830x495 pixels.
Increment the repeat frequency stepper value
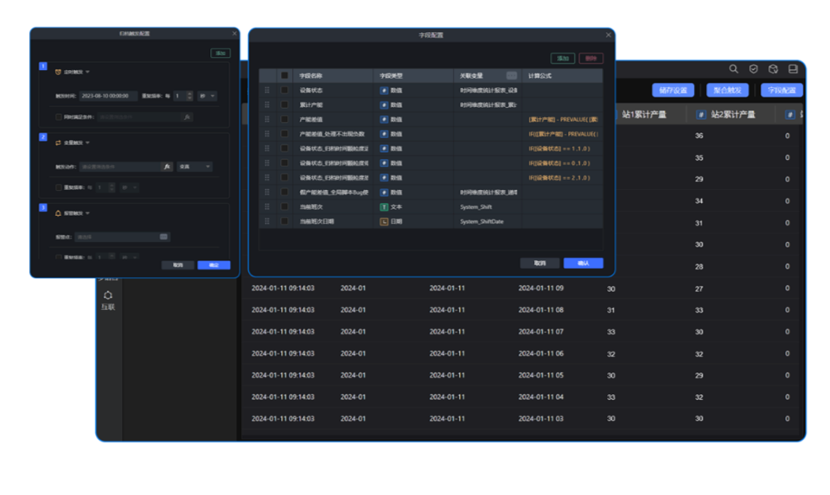(x=188, y=93)
